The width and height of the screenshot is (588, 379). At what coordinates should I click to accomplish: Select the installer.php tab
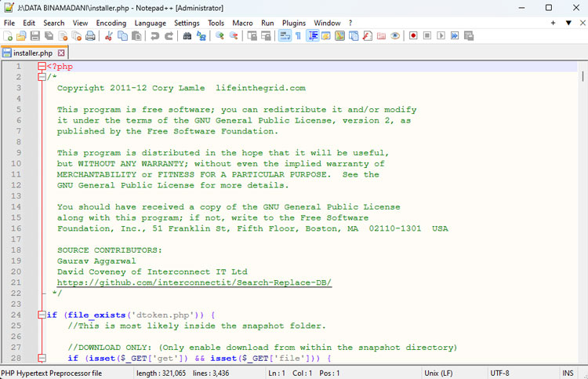coord(33,53)
